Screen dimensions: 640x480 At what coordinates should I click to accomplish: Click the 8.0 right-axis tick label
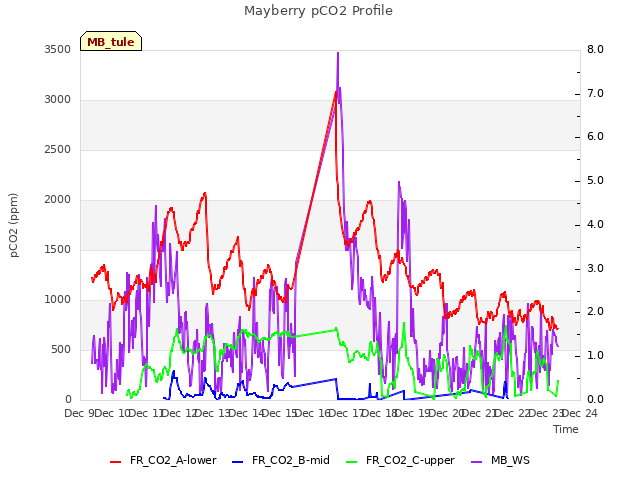[595, 49]
